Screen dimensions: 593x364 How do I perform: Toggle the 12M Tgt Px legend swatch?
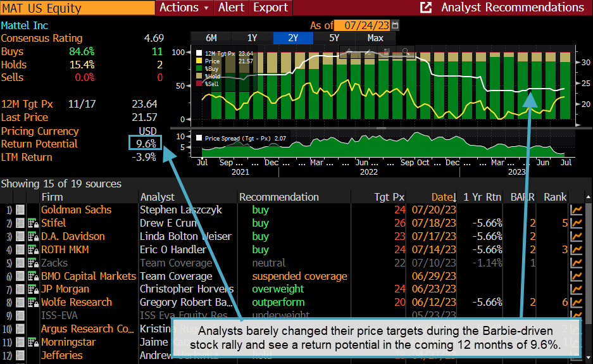[199, 54]
